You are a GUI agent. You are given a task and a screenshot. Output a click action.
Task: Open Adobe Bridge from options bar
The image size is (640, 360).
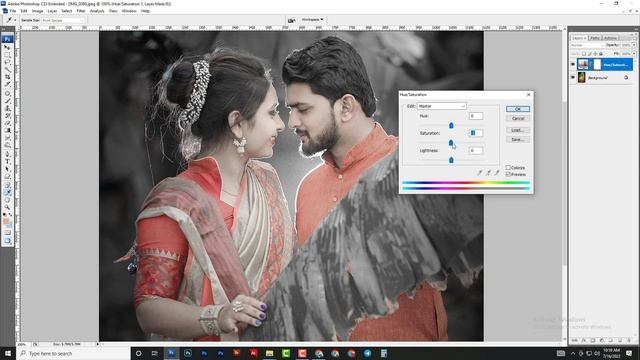click(291, 20)
